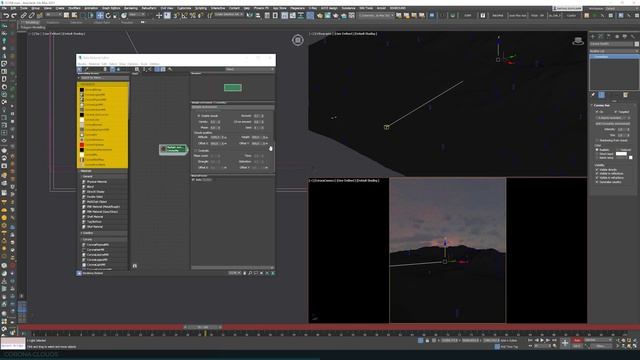The image size is (640, 360).
Task: Click the Corona Sun color swatch
Action: [621, 154]
